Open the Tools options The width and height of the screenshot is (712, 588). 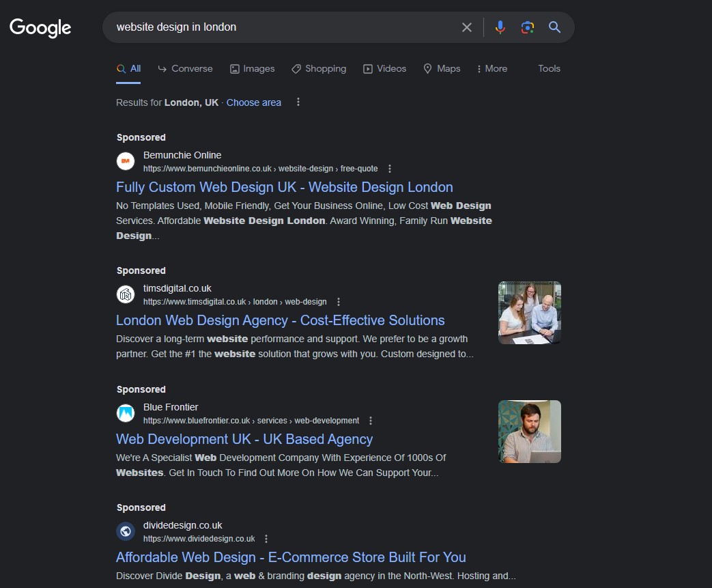[x=549, y=68]
